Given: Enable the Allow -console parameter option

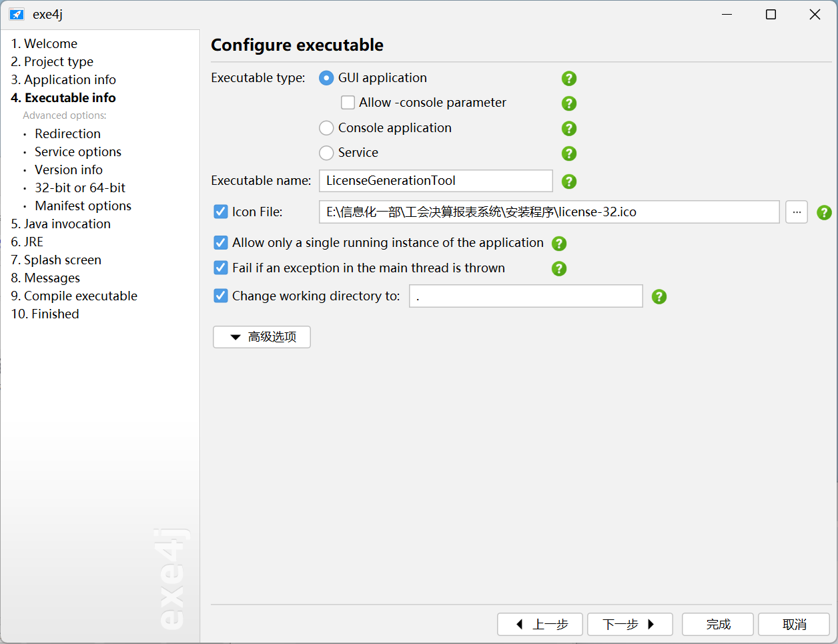Looking at the screenshot, I should [348, 102].
